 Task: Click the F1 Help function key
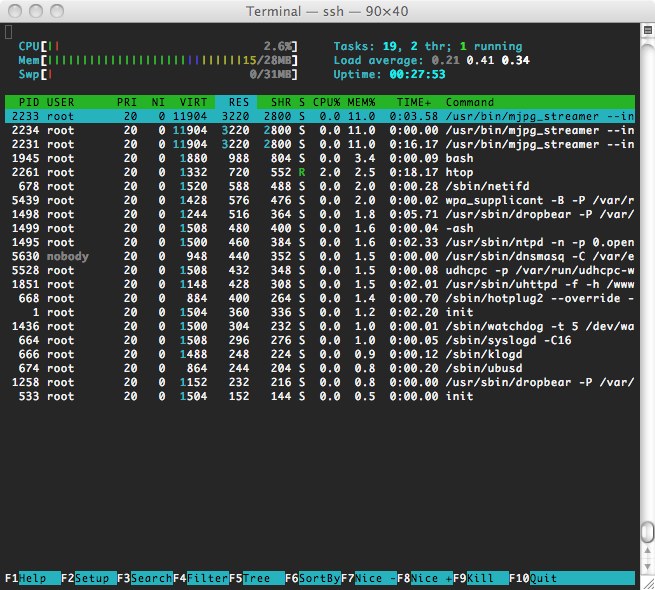(33, 578)
